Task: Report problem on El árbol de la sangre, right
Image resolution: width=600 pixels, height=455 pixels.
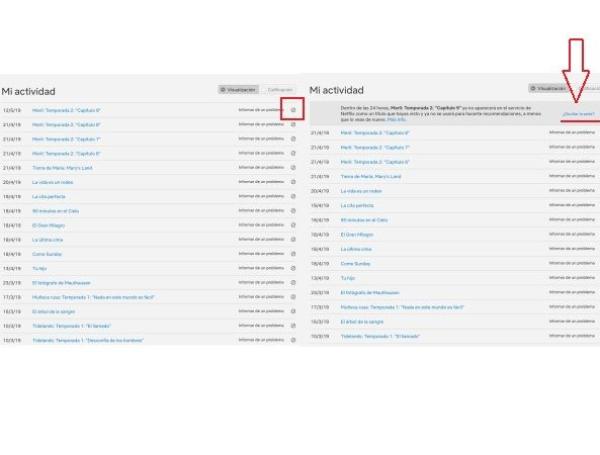Action: pyautogui.click(x=572, y=321)
